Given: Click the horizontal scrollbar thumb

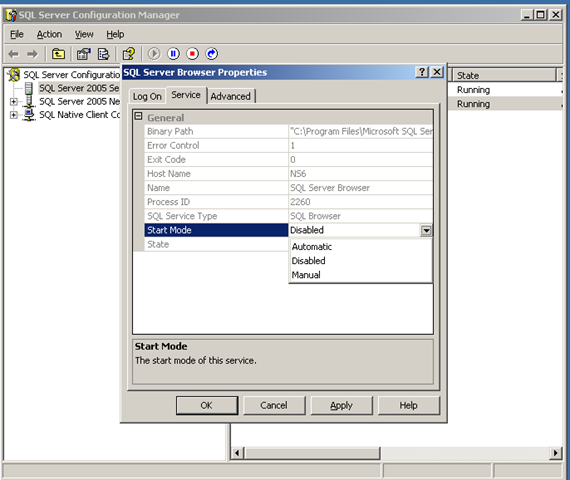Looking at the screenshot, I should (x=312, y=453).
